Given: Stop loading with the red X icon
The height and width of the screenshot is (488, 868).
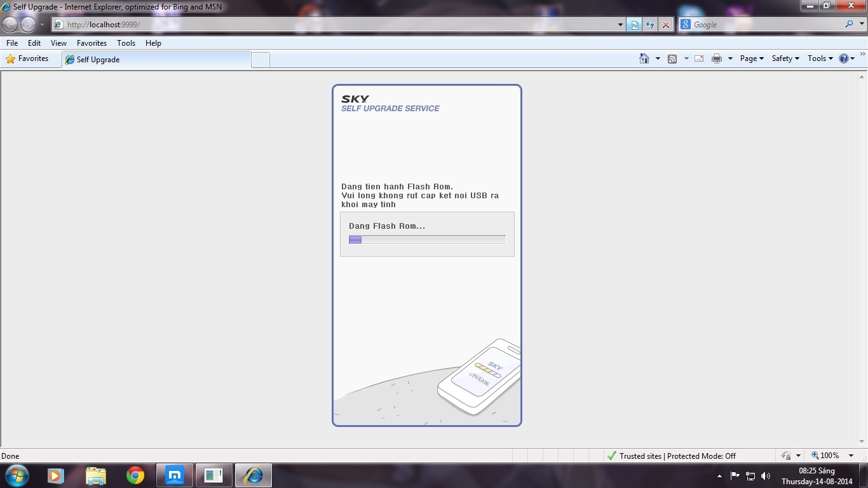Looking at the screenshot, I should click(666, 25).
